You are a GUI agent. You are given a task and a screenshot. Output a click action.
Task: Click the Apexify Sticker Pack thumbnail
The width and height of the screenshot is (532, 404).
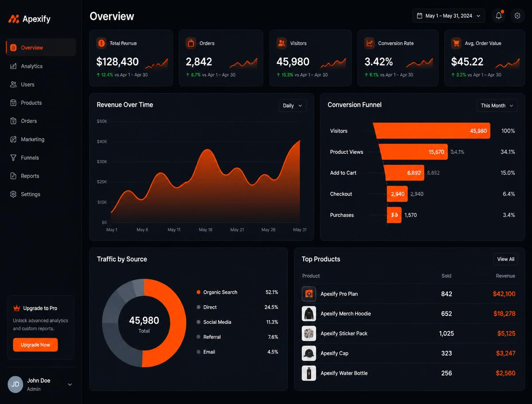click(x=309, y=334)
